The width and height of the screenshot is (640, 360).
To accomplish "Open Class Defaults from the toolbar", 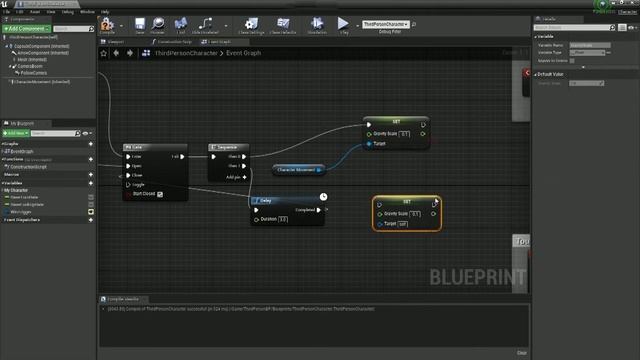I will (283, 24).
